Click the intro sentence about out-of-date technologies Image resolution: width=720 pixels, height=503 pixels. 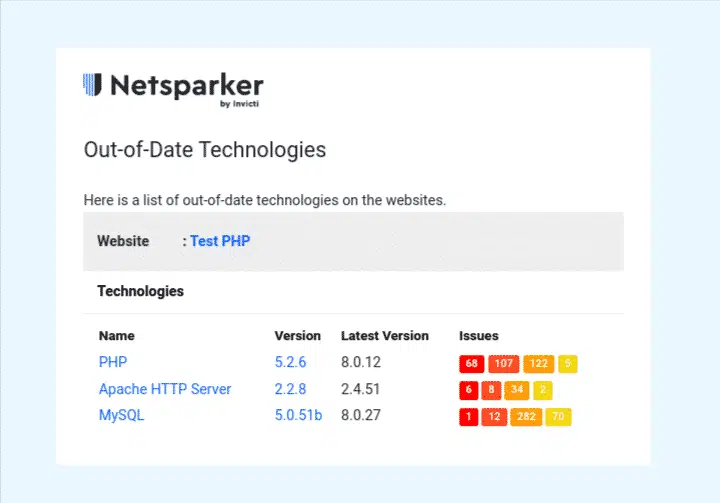pyautogui.click(x=265, y=200)
